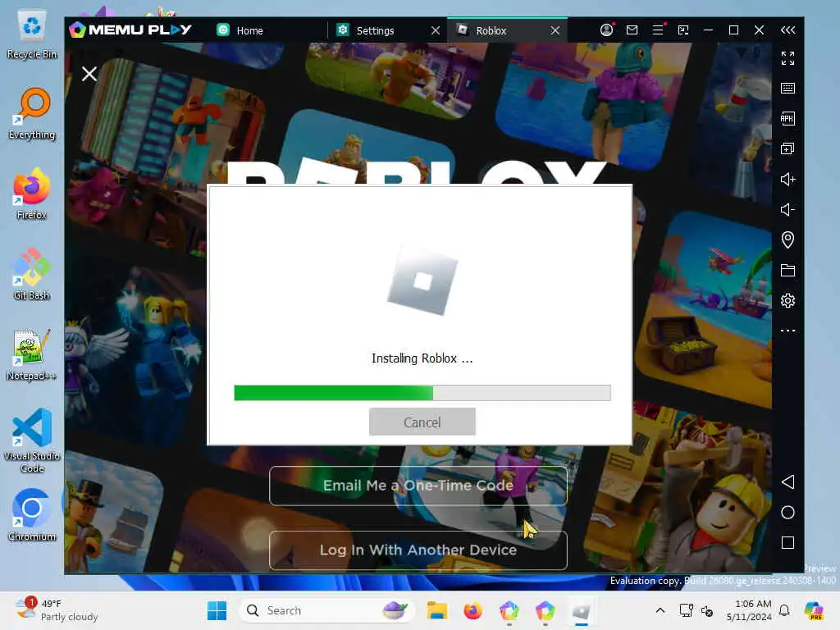Click the APK install icon
Viewport: 840px width, 630px height.
787,118
